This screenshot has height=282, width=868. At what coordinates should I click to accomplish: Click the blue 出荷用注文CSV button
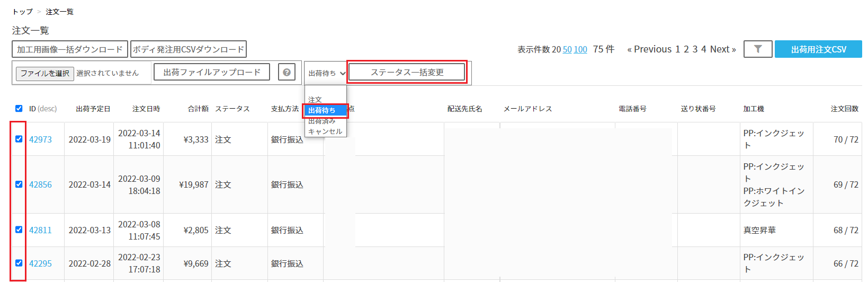tap(818, 49)
